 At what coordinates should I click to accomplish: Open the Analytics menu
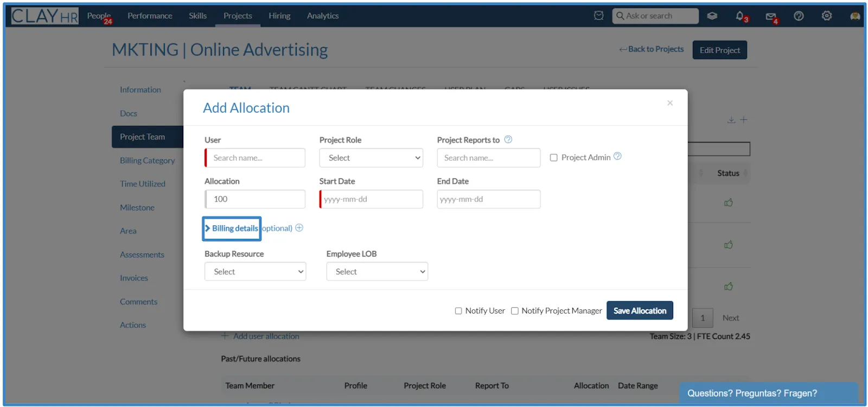pyautogui.click(x=323, y=16)
